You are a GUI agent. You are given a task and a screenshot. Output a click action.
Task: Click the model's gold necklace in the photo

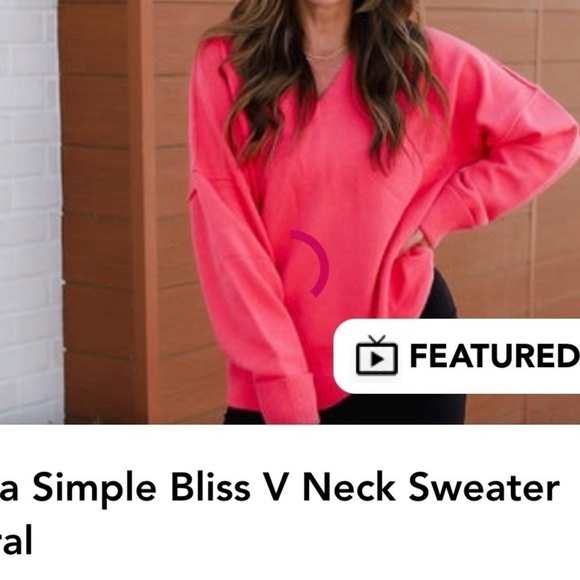tap(326, 55)
